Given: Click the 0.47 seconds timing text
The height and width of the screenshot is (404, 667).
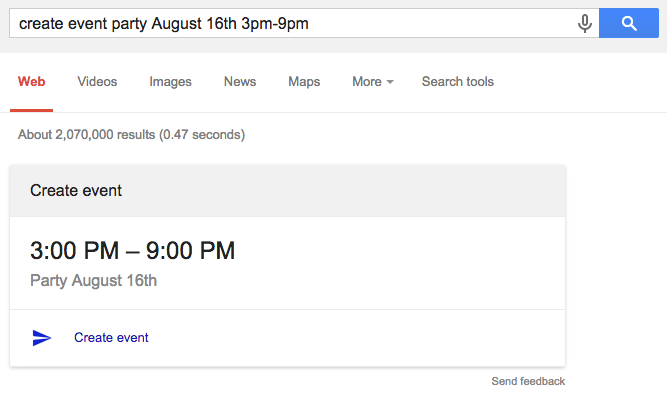Looking at the screenshot, I should pos(206,134).
